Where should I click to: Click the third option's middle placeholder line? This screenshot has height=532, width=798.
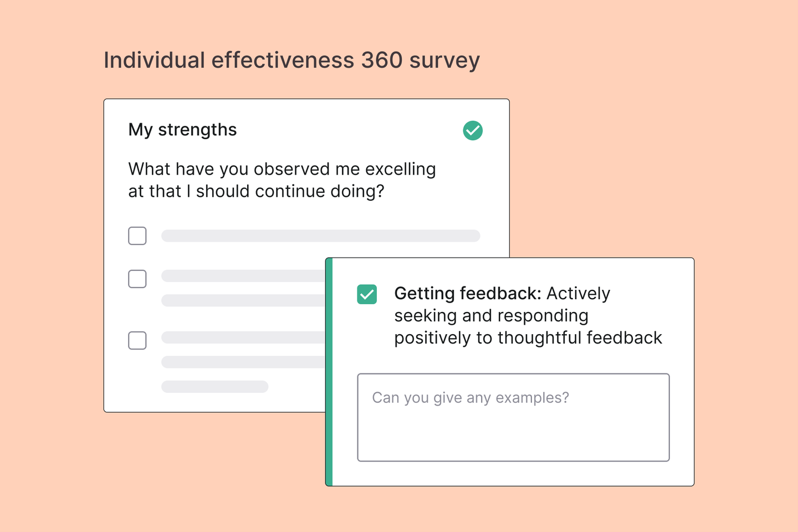243,362
